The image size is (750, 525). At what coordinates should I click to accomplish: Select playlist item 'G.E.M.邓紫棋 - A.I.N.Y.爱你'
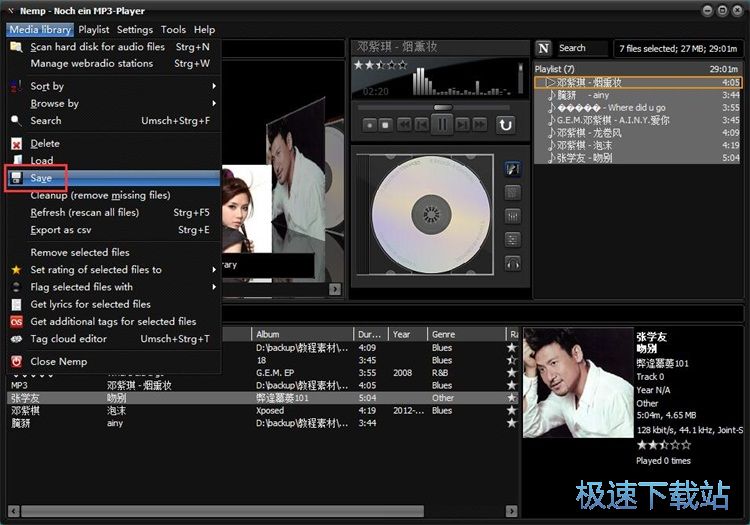[638, 120]
